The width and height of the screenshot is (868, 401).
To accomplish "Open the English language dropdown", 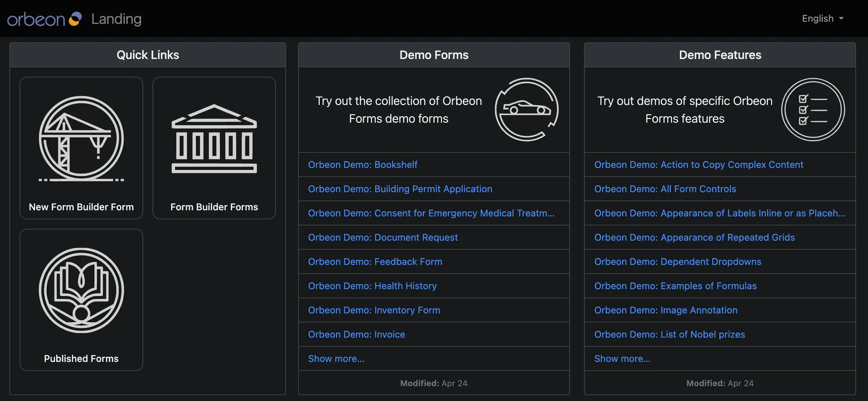I will pos(822,18).
